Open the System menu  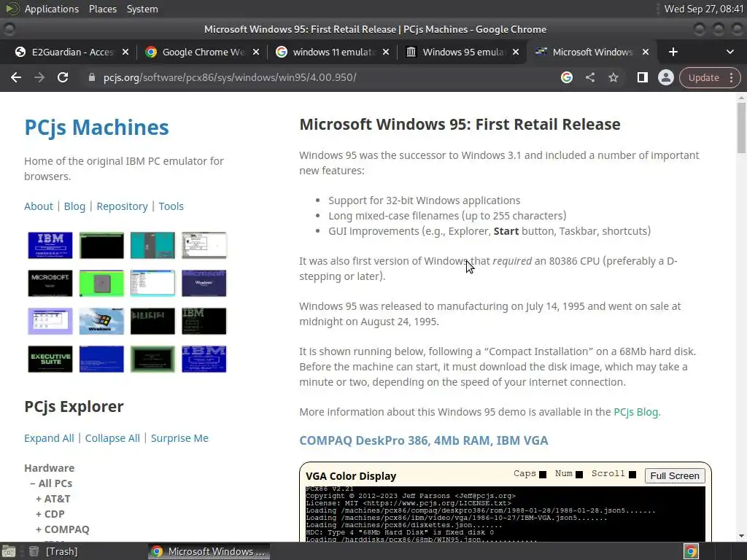(142, 9)
